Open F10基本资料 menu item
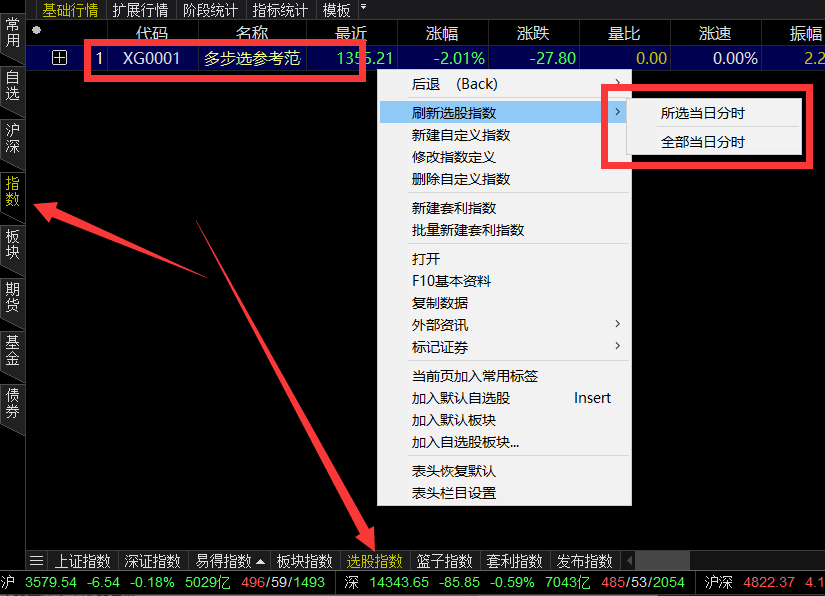The image size is (825, 596). coord(505,281)
